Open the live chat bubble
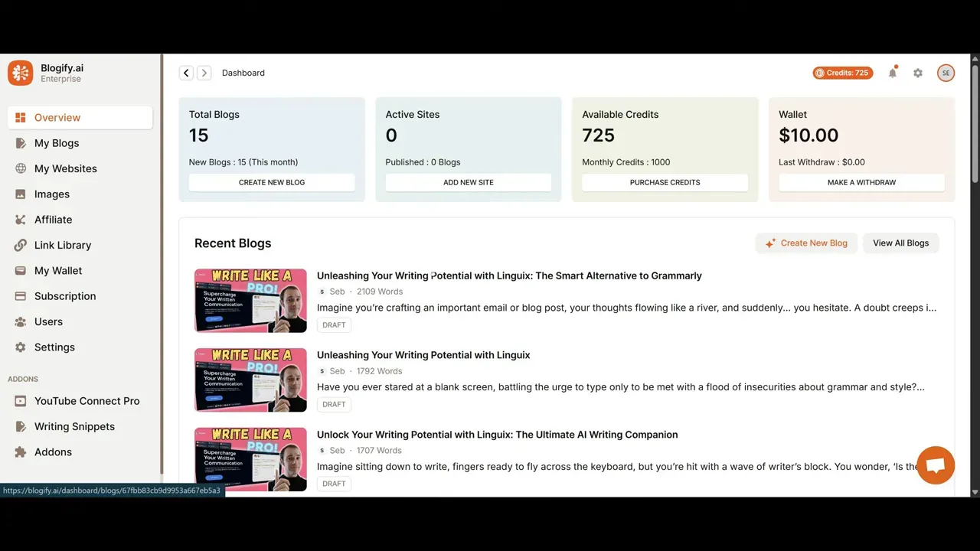The height and width of the screenshot is (551, 980). (936, 465)
